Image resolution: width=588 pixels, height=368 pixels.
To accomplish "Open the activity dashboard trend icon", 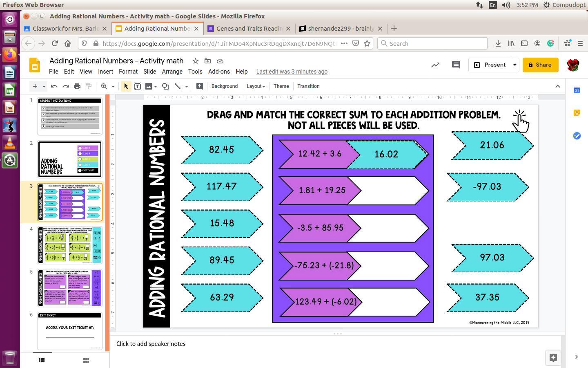I will [x=435, y=65].
